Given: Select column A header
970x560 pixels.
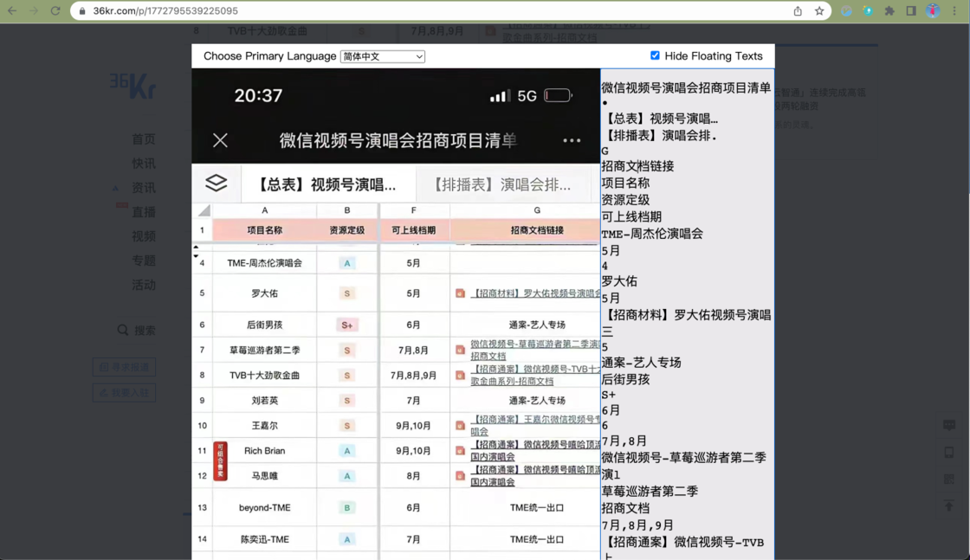Looking at the screenshot, I should (265, 210).
